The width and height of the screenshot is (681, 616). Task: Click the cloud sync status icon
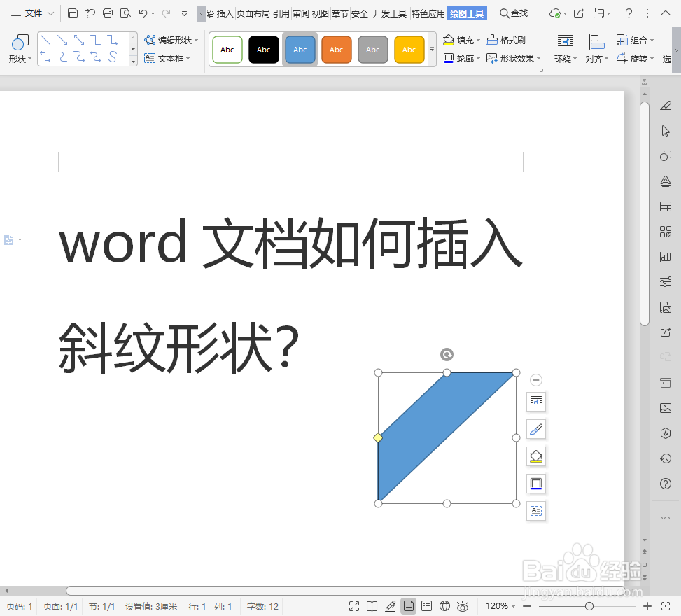(x=554, y=13)
